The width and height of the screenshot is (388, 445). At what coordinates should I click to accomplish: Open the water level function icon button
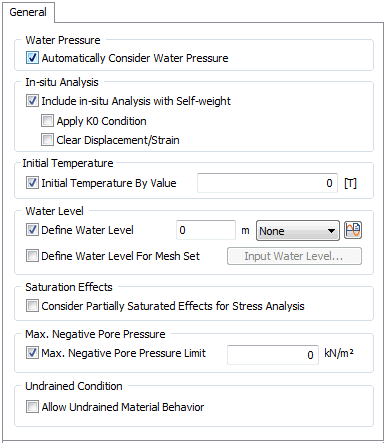(x=353, y=230)
